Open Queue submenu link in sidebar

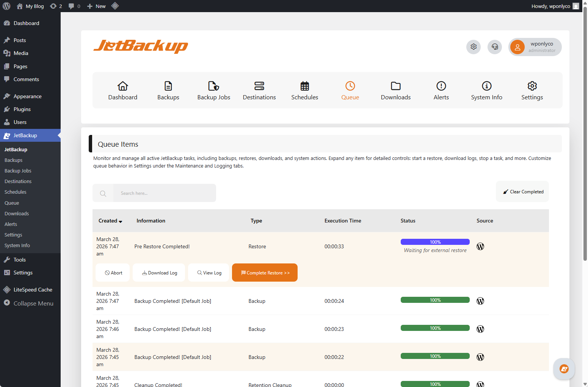pos(12,203)
